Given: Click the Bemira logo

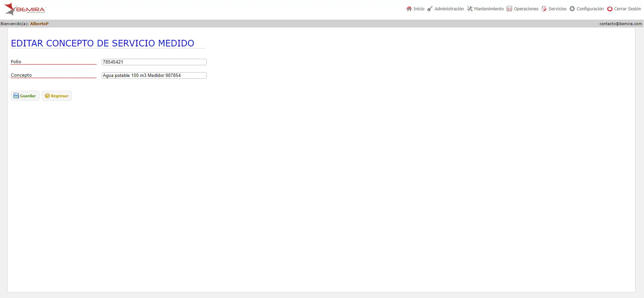Looking at the screenshot, I should point(25,9).
